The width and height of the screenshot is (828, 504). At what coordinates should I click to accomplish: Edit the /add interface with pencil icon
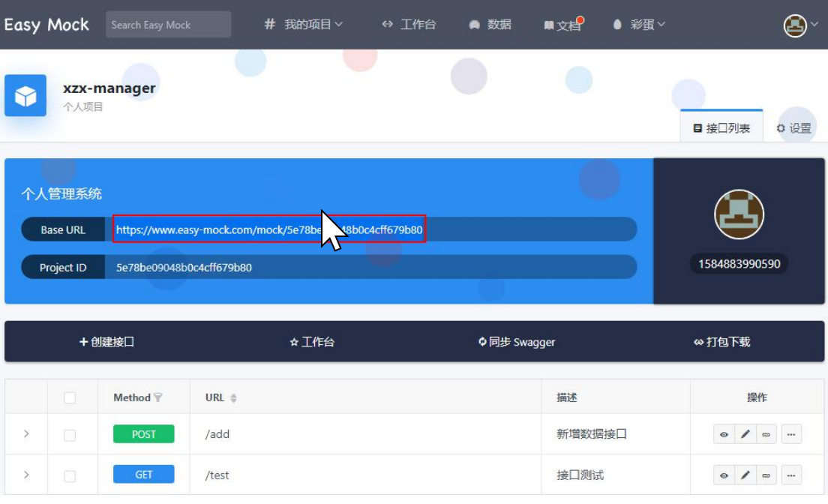[745, 434]
